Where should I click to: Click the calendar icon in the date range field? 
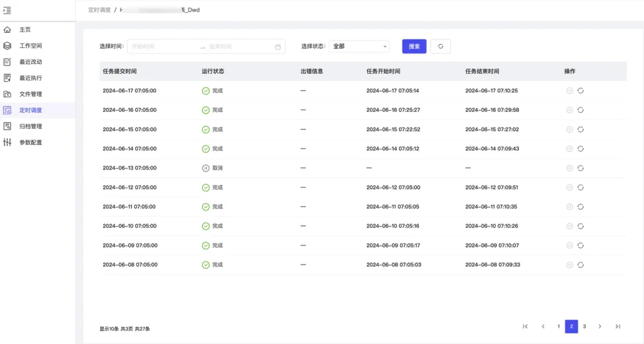[278, 47]
